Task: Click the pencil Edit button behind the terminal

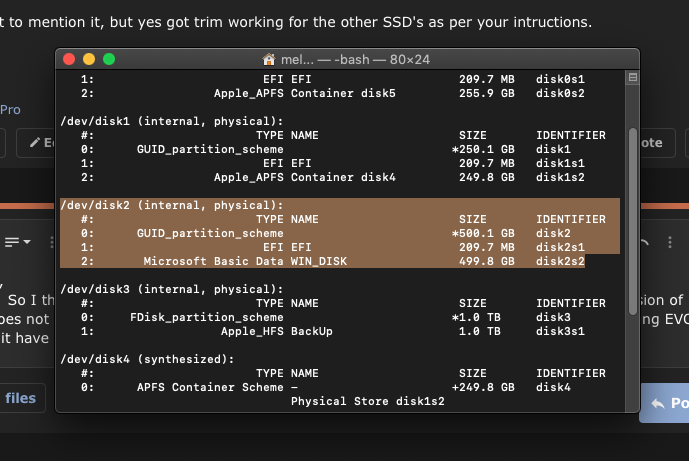Action: pyautogui.click(x=42, y=143)
